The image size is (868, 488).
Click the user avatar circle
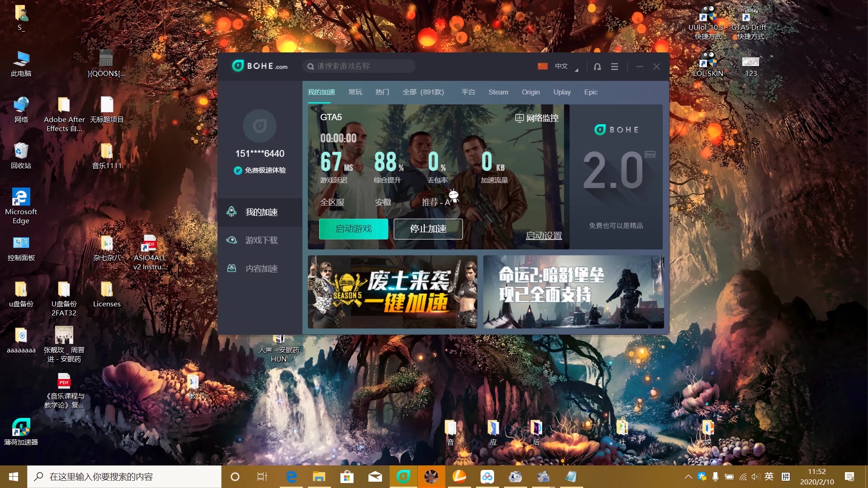coord(259,126)
